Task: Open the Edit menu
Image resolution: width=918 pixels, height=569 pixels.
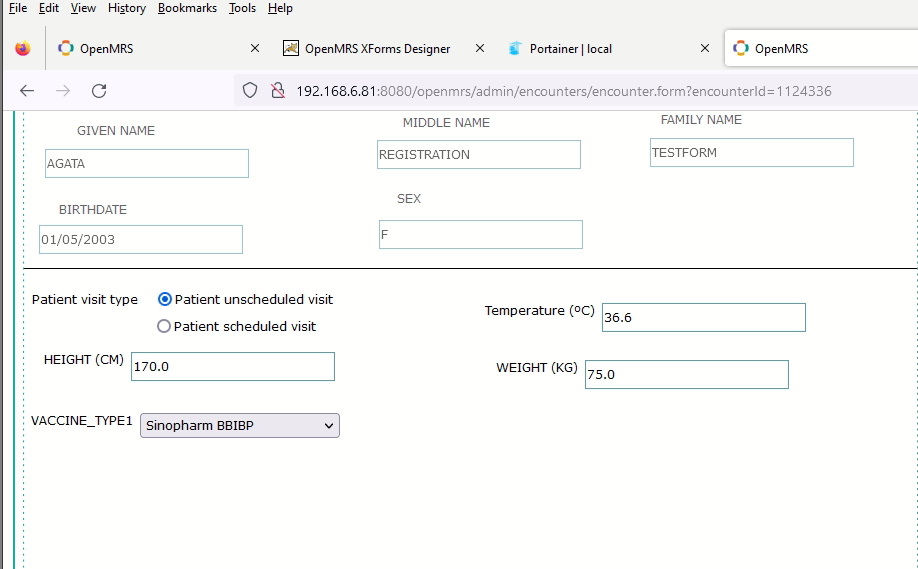Action: point(49,8)
